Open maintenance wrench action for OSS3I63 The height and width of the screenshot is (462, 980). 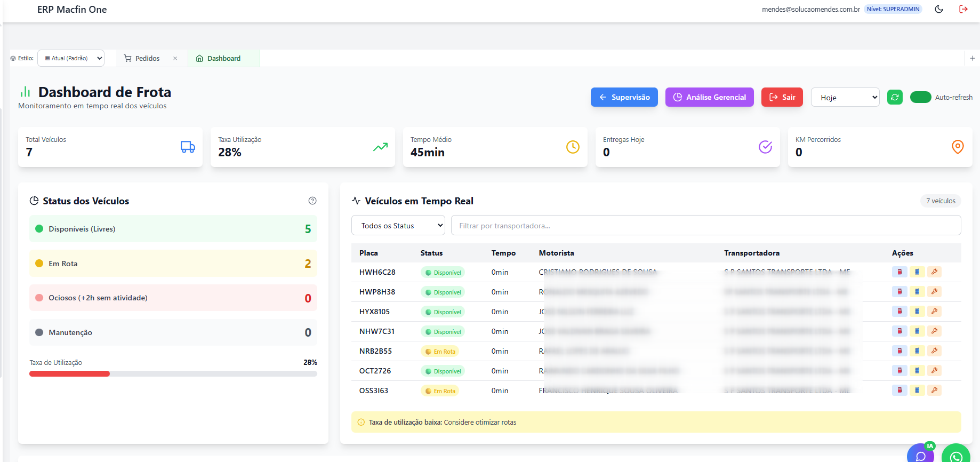934,391
